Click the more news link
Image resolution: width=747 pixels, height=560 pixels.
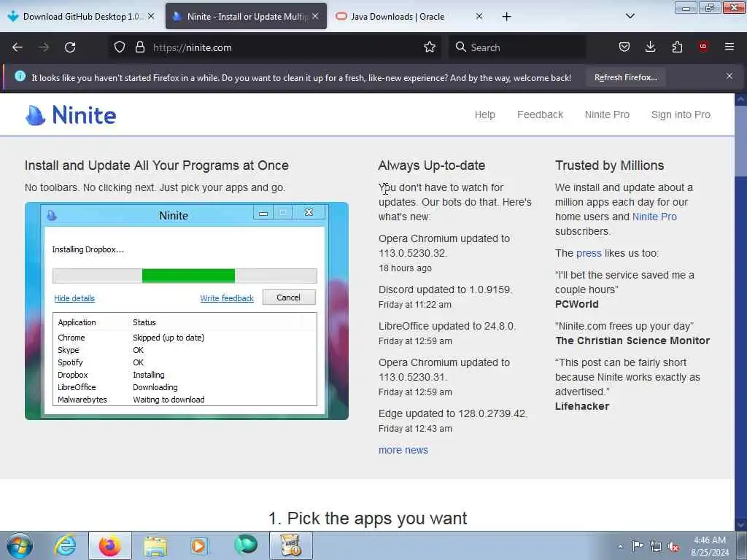coord(403,450)
